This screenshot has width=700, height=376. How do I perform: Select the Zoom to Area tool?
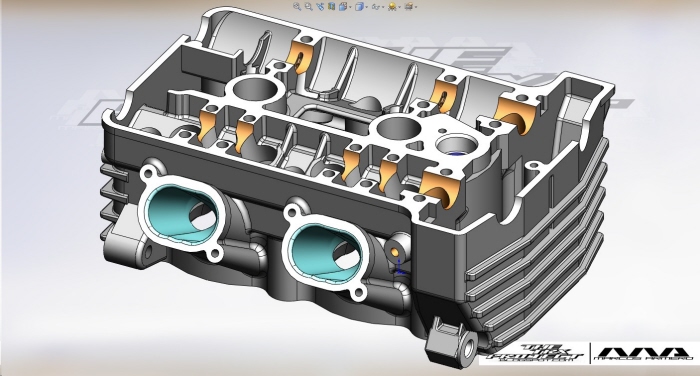click(308, 6)
